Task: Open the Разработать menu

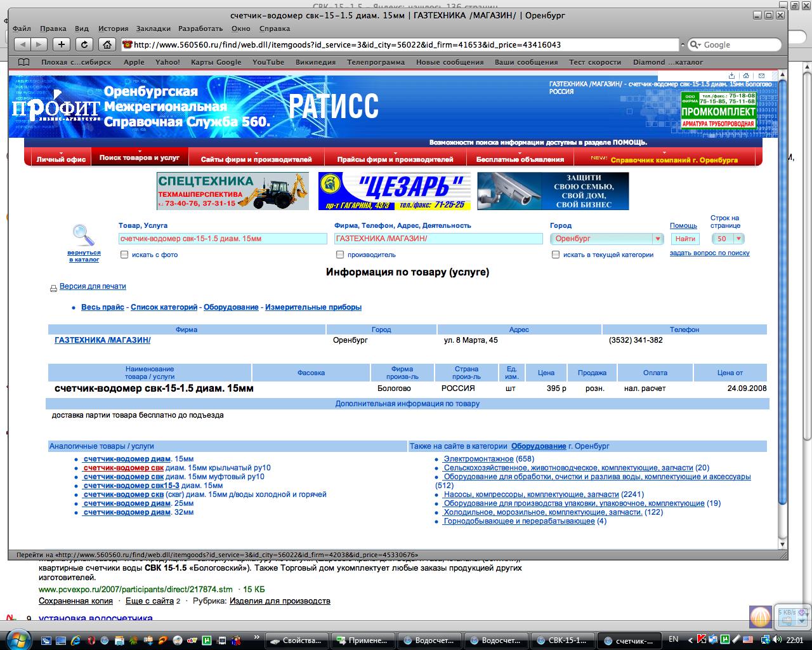Action: [200, 29]
